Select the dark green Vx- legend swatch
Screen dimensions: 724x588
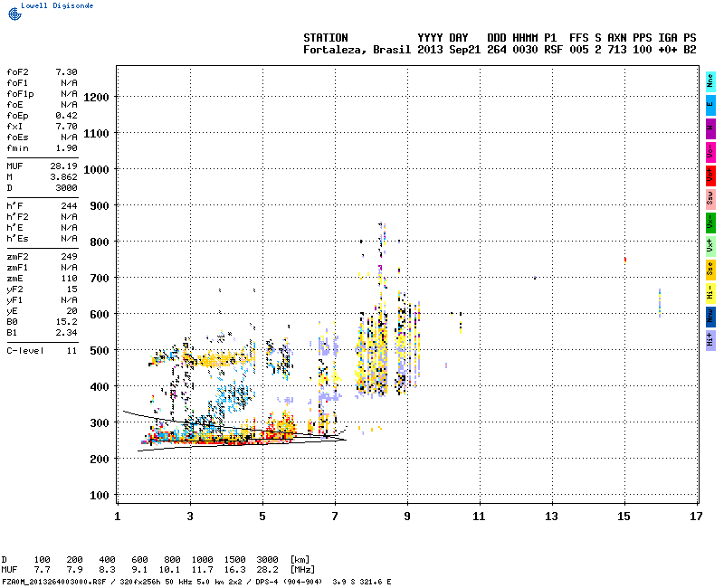pyautogui.click(x=710, y=222)
